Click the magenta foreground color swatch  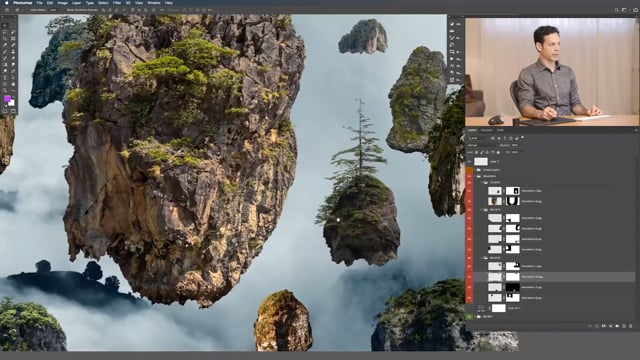[x=7, y=99]
